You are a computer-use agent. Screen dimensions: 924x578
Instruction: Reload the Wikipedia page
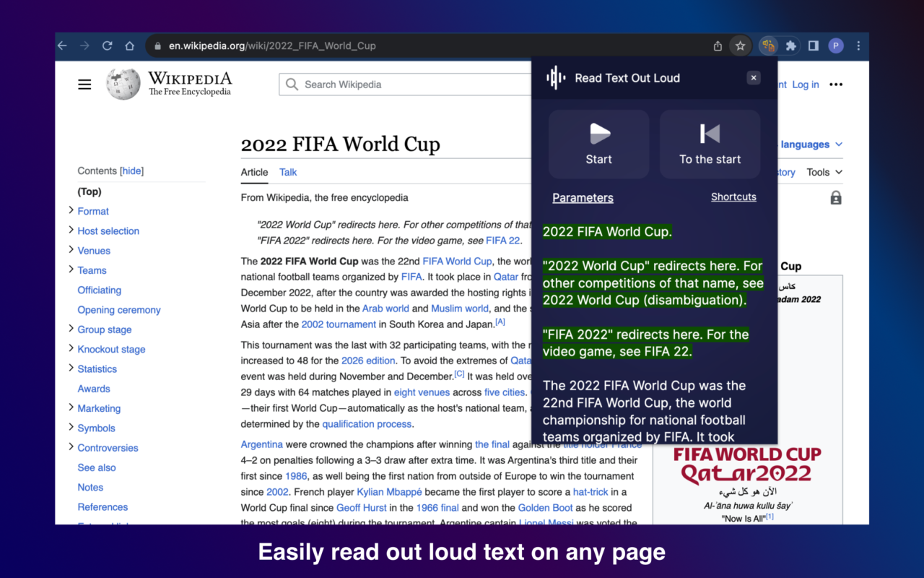(x=107, y=46)
